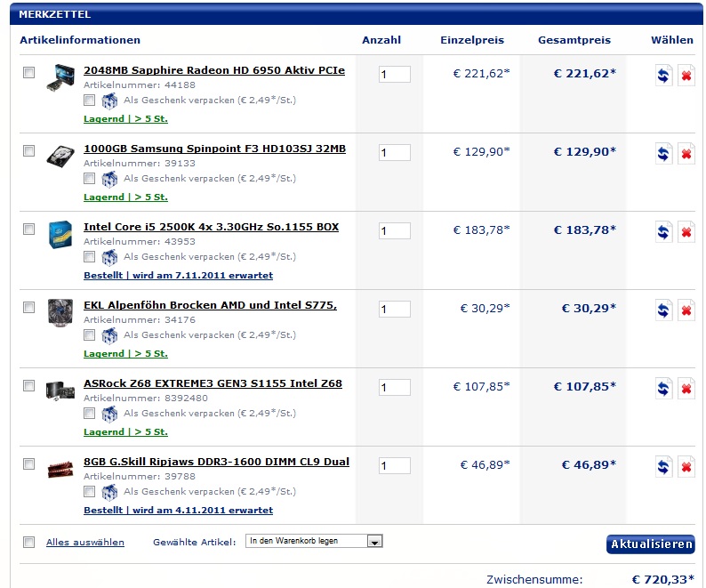This screenshot has width=706, height=588.
Task: Open EKL Alpenföhn Brocken product link
Action: 210,305
